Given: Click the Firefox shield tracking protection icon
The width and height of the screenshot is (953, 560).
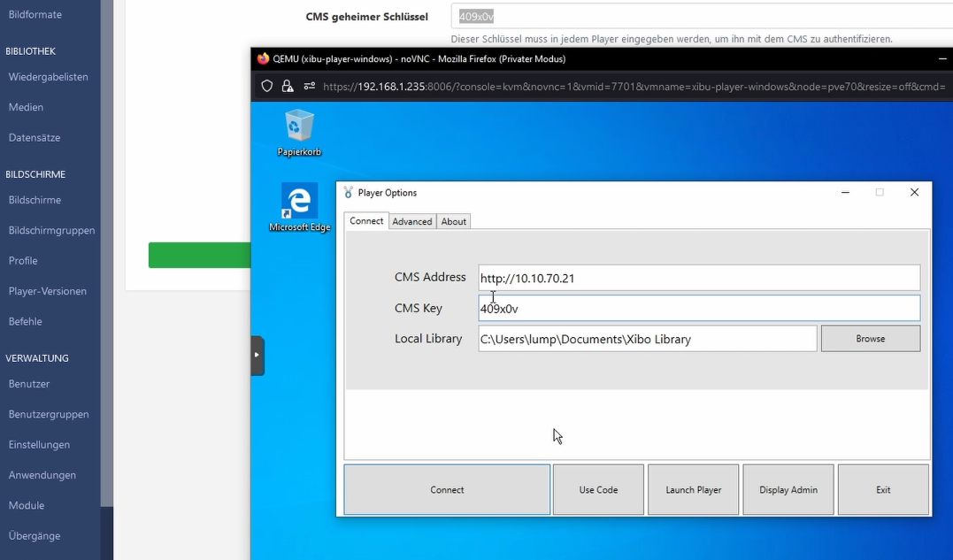Looking at the screenshot, I should pos(266,87).
